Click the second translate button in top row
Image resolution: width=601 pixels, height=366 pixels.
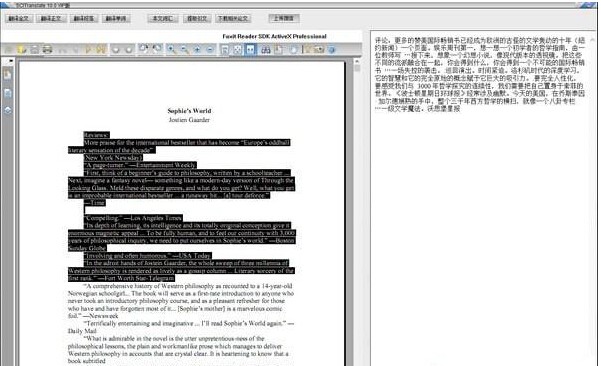pos(51,18)
